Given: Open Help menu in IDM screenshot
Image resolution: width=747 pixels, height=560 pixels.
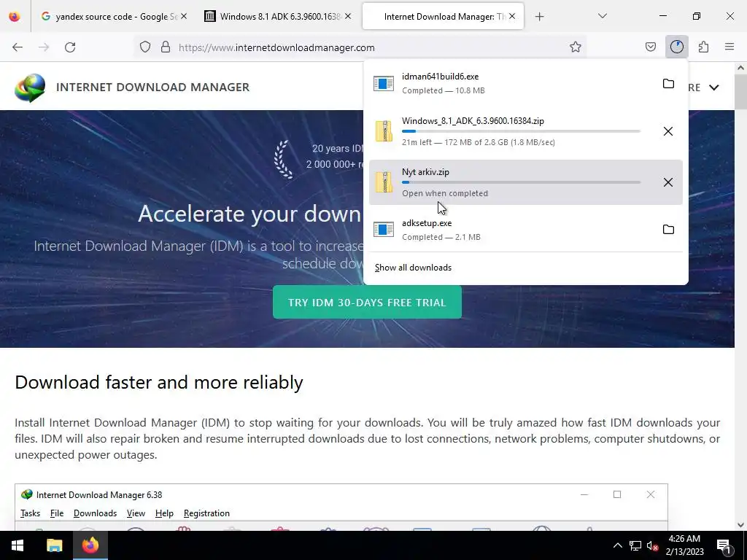Looking at the screenshot, I should click(164, 513).
